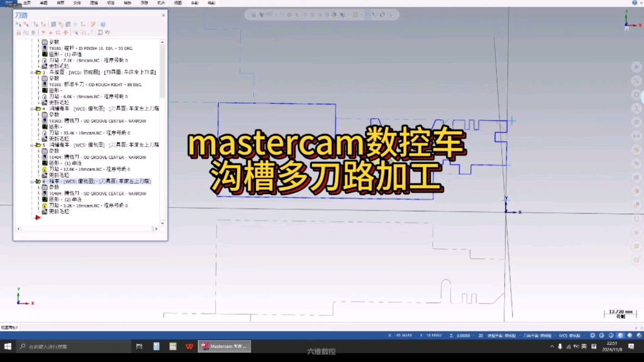The height and width of the screenshot is (362, 644).
Task: Collapse the first 沟槽粗车 operation 4
Action: (x=32, y=109)
